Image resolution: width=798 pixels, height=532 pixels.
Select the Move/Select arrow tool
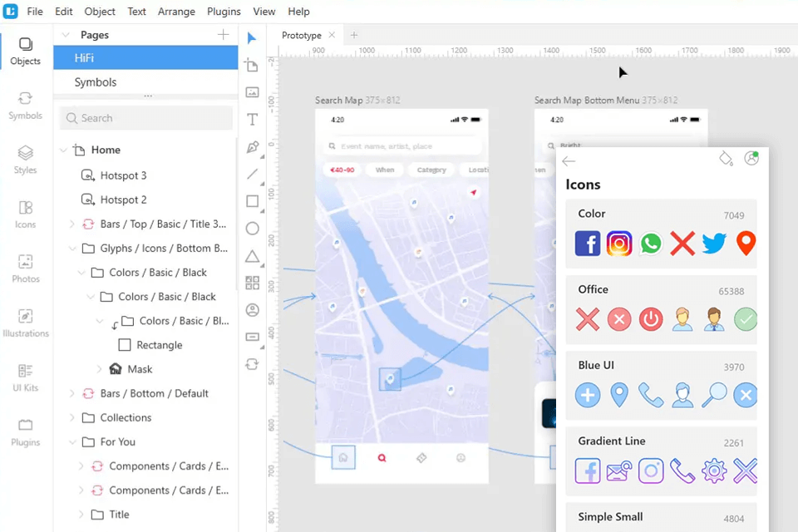252,38
